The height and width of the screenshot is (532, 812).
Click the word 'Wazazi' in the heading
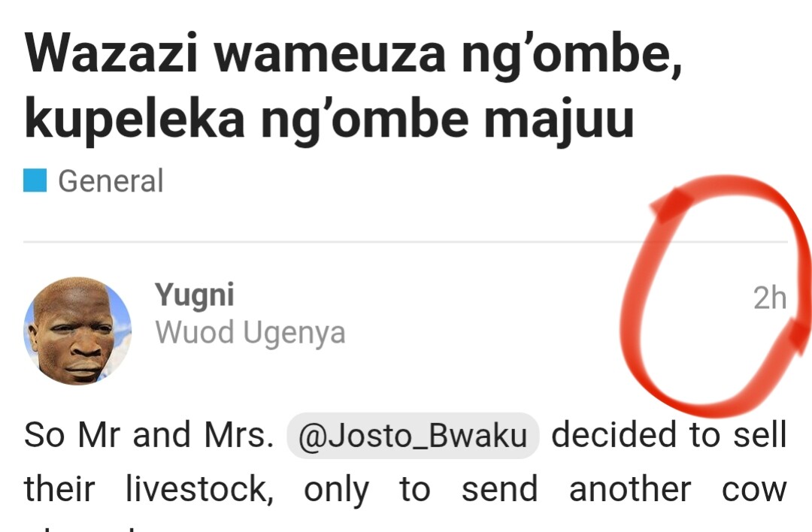[x=111, y=53]
